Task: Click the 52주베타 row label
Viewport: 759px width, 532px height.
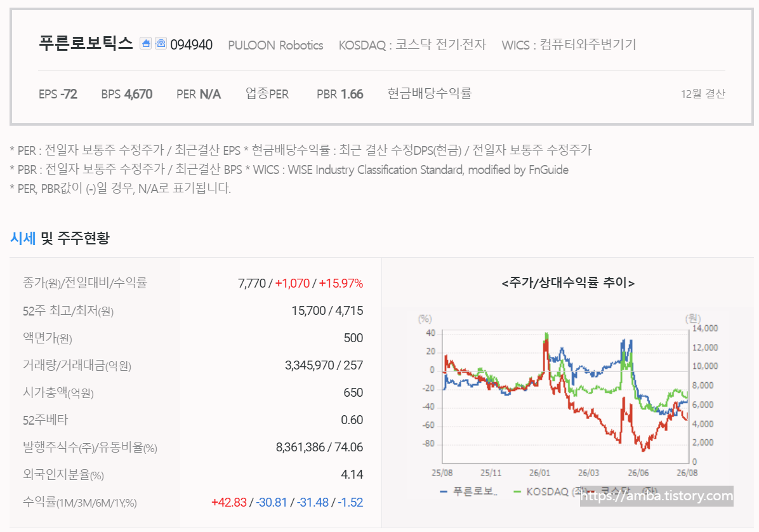Action: 45,420
